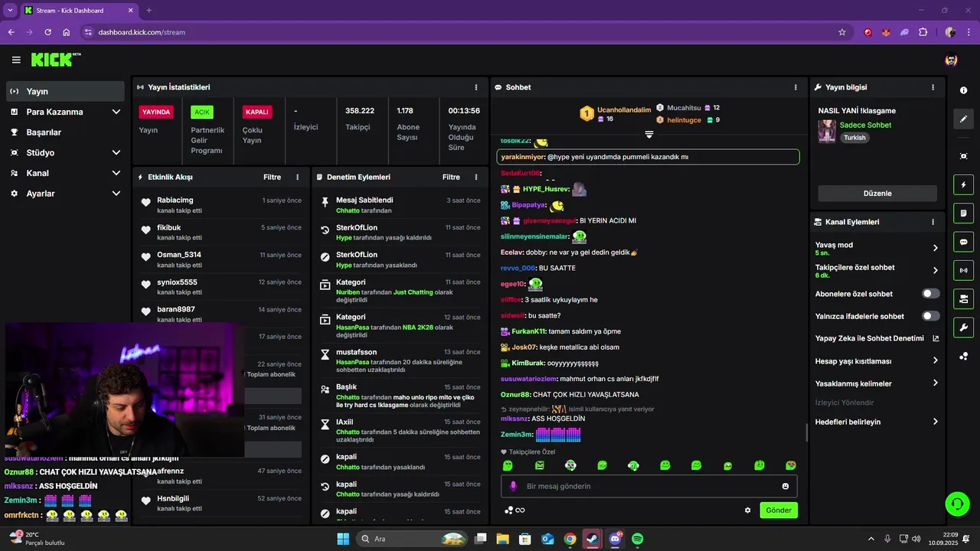Click the Just Chatting category thumbnail
The width and height of the screenshot is (980, 551).
click(x=827, y=131)
